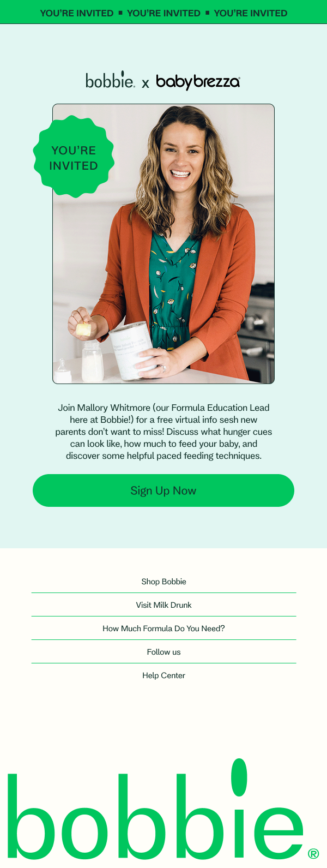
Task: Click the green dot on footer logo's i
Action: click(239, 777)
